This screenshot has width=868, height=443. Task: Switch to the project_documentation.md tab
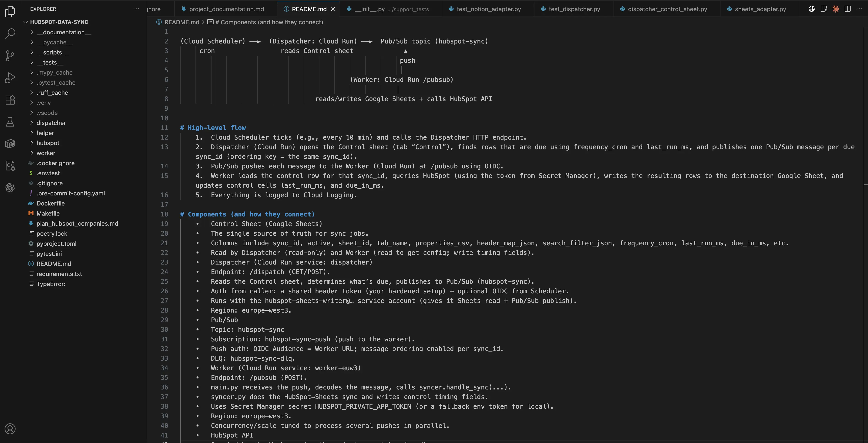[x=226, y=9]
